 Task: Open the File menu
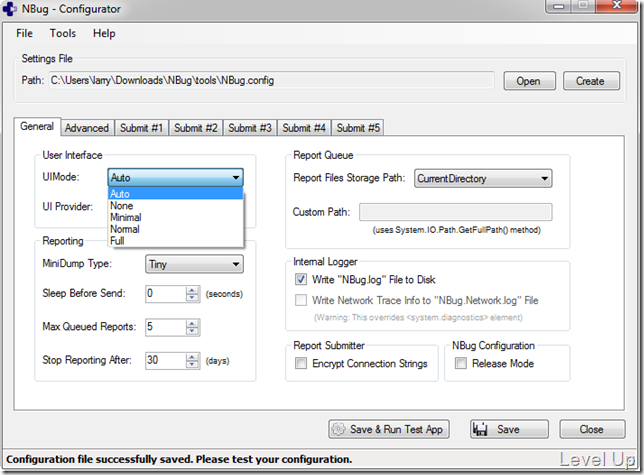pyautogui.click(x=25, y=33)
